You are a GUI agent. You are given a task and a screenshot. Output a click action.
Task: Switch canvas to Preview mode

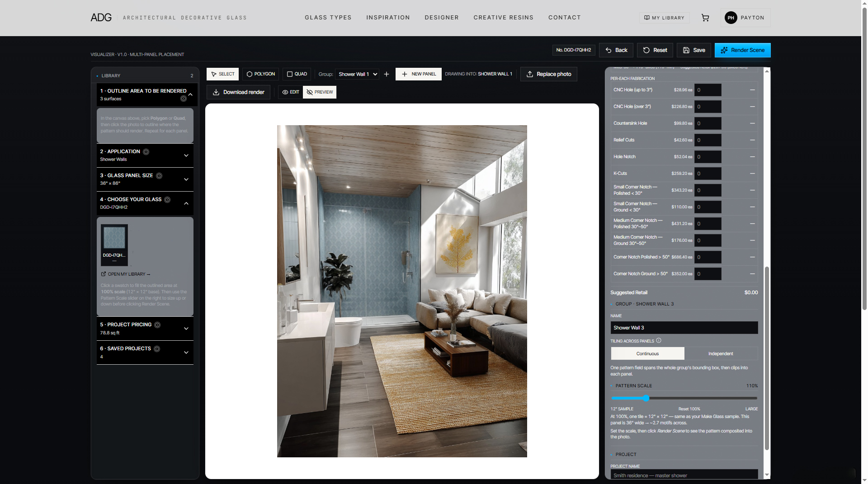[320, 92]
